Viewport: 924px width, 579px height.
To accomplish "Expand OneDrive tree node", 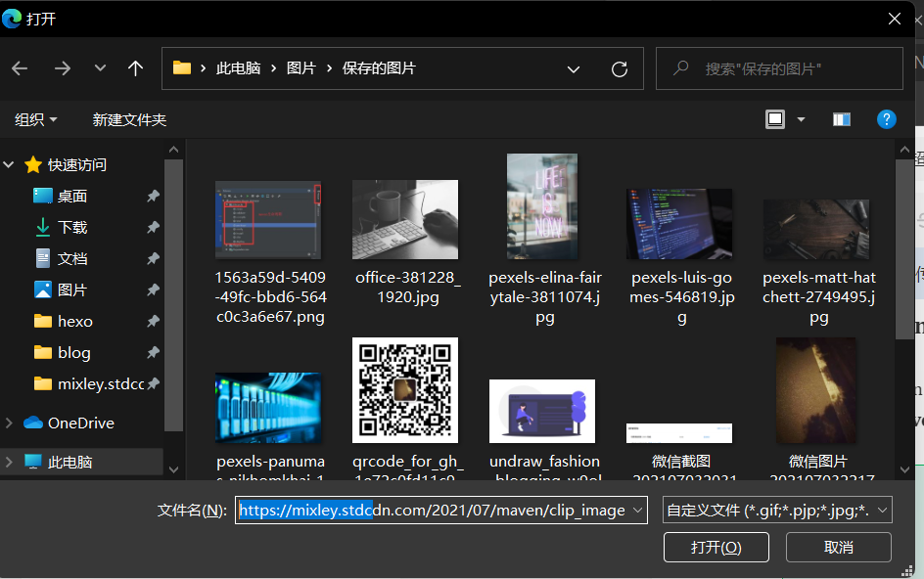I will point(9,423).
